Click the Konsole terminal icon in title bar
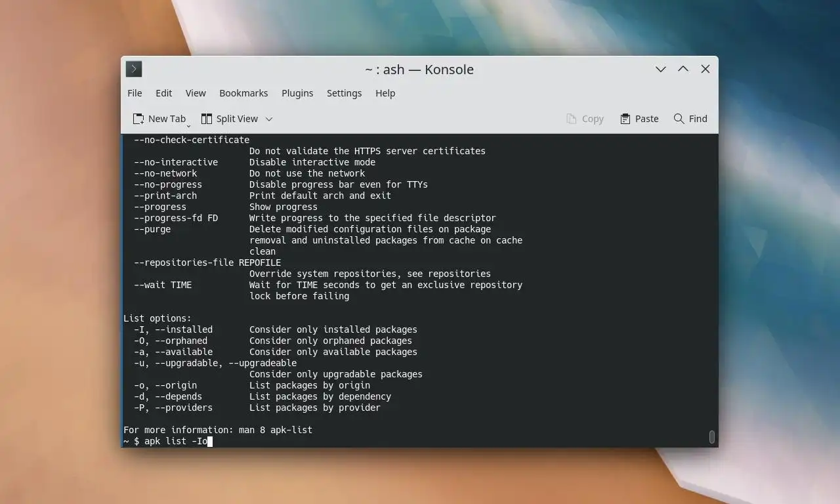 coord(134,69)
